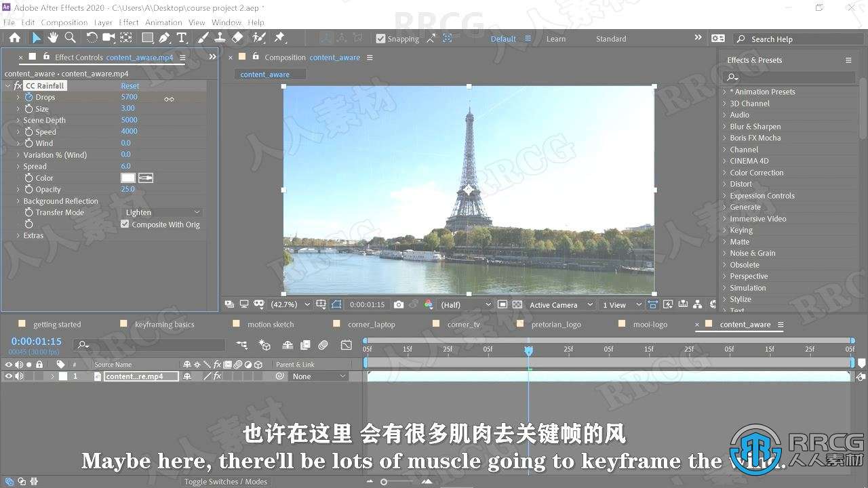Open show channel color management icon
The width and height of the screenshot is (868, 488).
(428, 305)
